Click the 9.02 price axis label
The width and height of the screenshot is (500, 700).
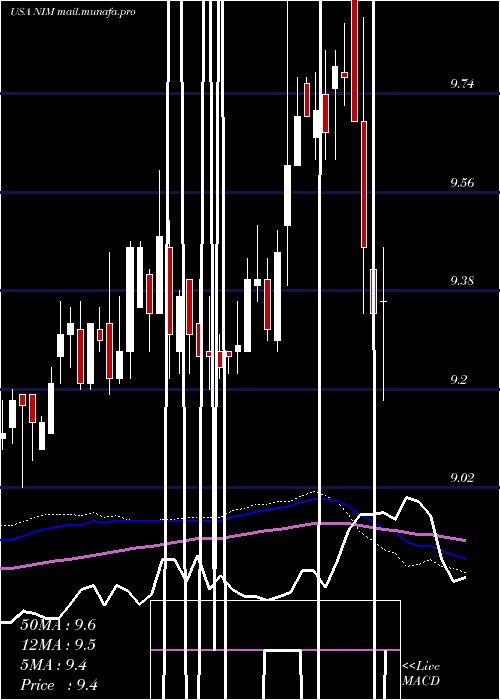pos(462,478)
